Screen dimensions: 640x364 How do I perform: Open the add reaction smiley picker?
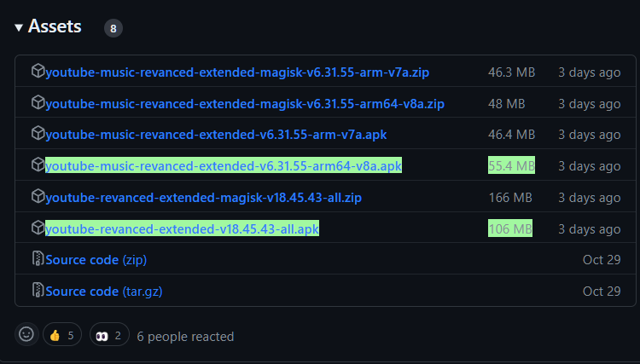point(26,334)
